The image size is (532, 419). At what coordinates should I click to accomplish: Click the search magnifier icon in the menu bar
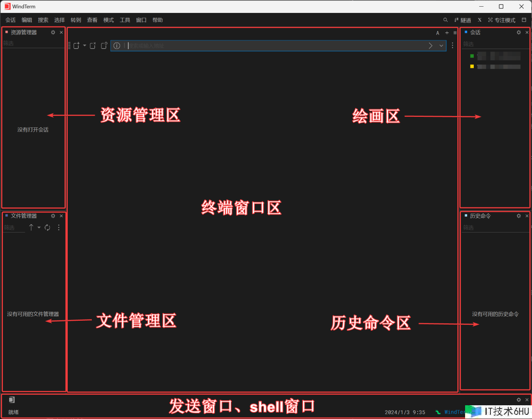(x=445, y=20)
